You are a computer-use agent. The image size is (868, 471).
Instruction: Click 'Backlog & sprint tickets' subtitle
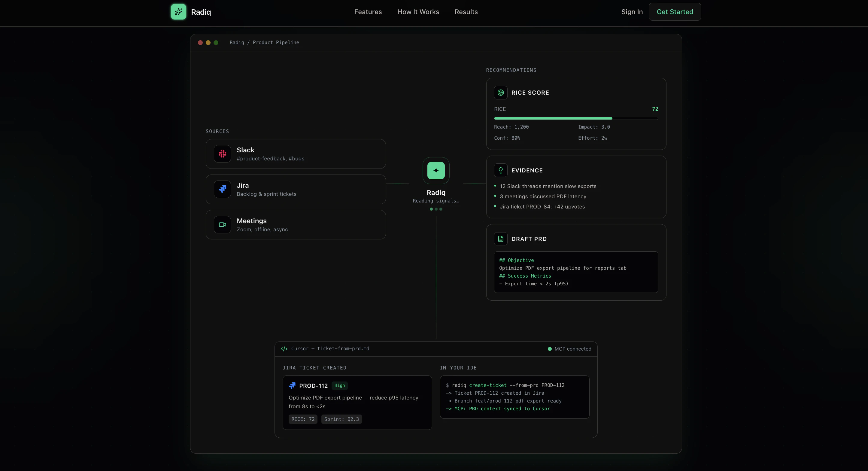point(266,194)
